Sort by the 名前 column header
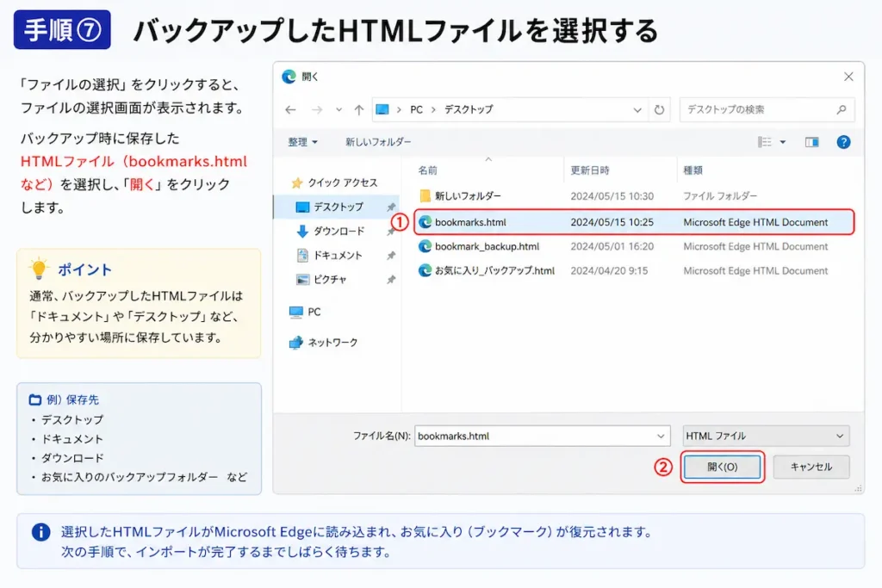 click(427, 170)
